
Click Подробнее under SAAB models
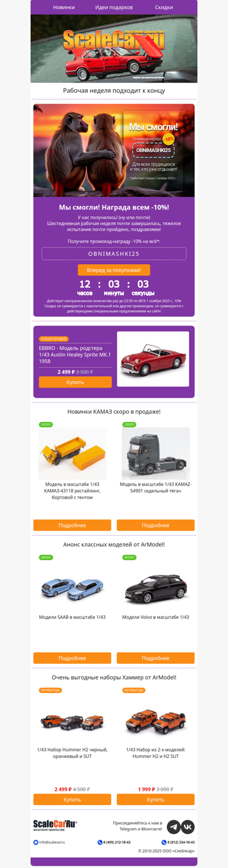tap(72, 658)
